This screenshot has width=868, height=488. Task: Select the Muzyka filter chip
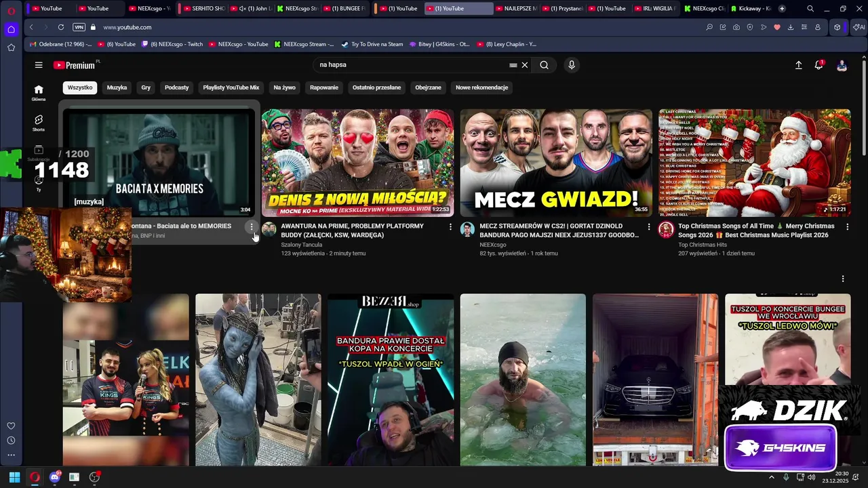pyautogui.click(x=117, y=87)
